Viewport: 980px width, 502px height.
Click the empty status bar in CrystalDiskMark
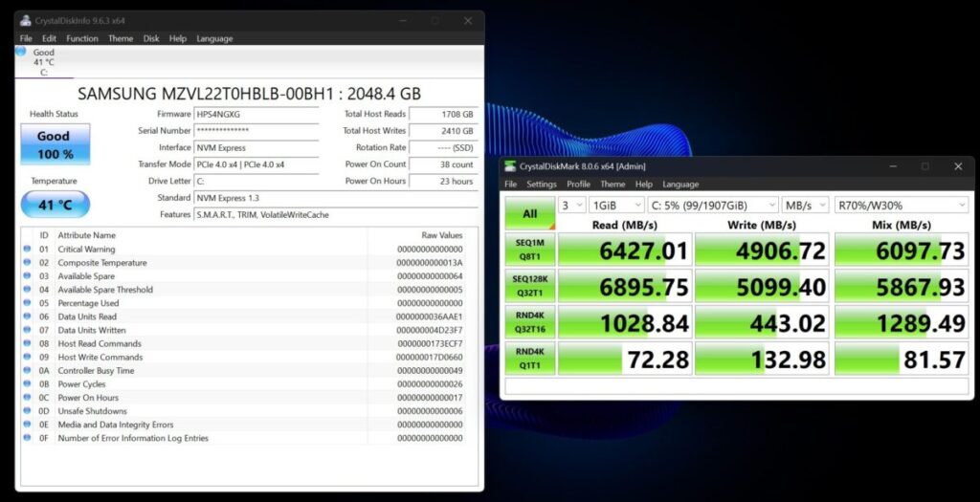pyautogui.click(x=737, y=386)
